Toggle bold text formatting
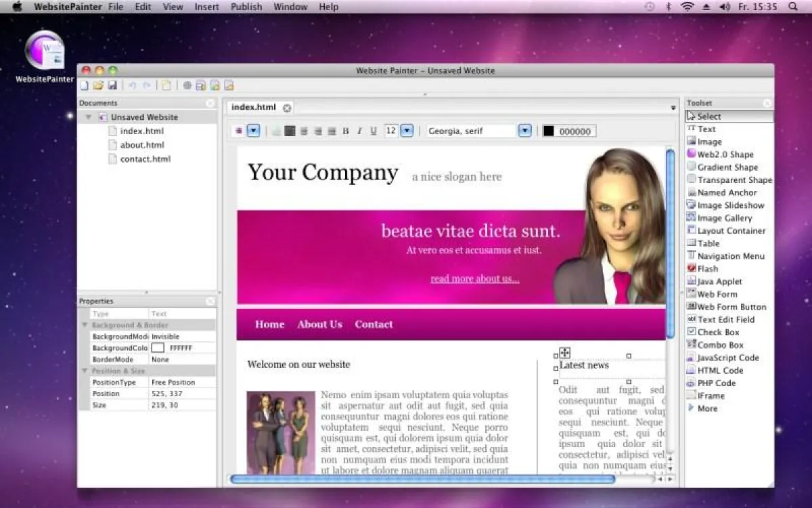This screenshot has width=812, height=508. [x=345, y=131]
